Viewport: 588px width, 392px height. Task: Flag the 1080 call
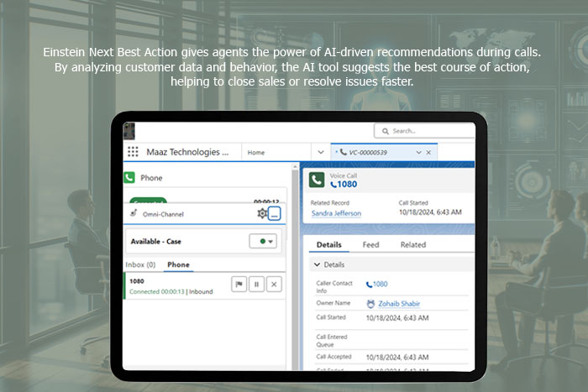(239, 284)
